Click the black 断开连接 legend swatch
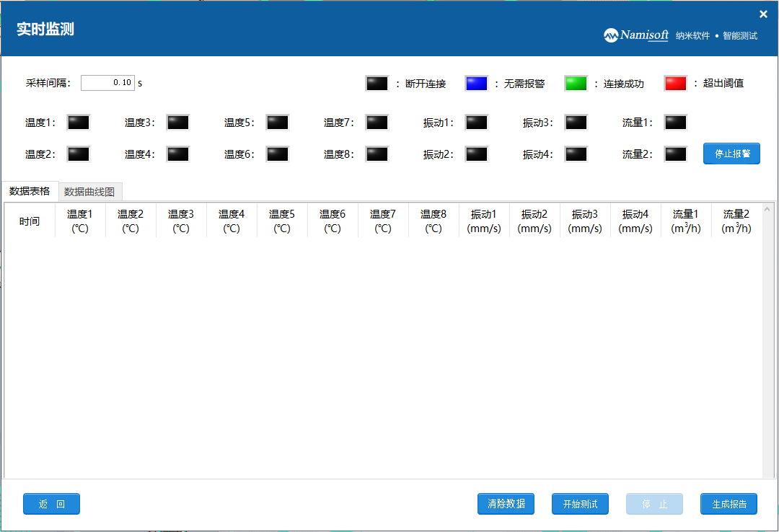The width and height of the screenshot is (779, 532). [377, 84]
